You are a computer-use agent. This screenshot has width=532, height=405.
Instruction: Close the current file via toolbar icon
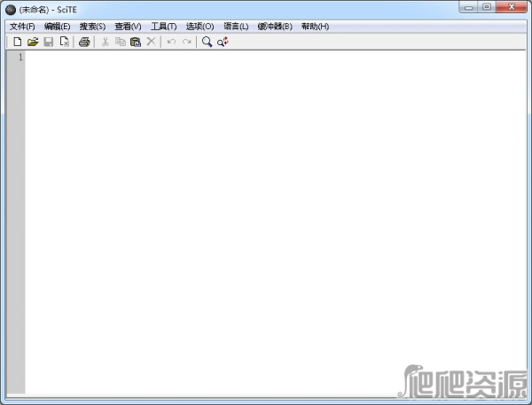pos(65,42)
